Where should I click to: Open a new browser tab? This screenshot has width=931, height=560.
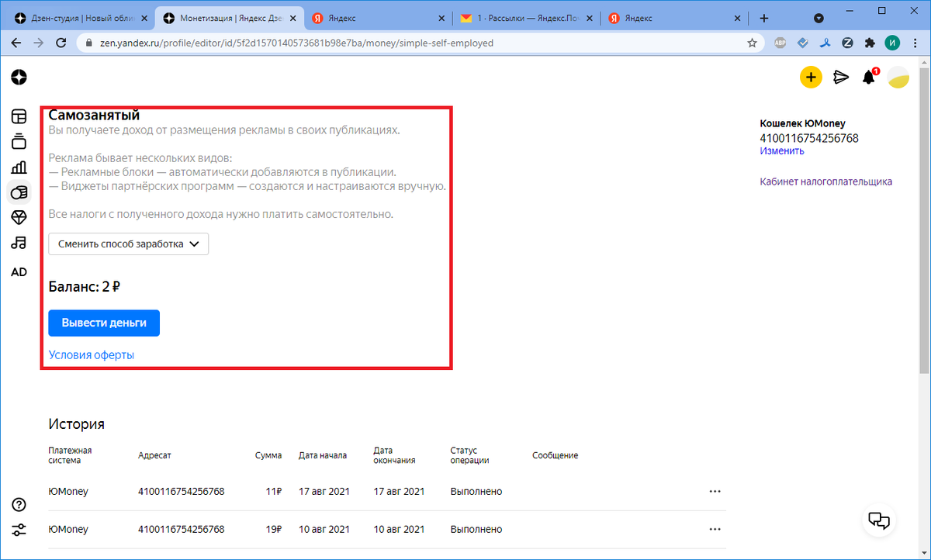(764, 18)
